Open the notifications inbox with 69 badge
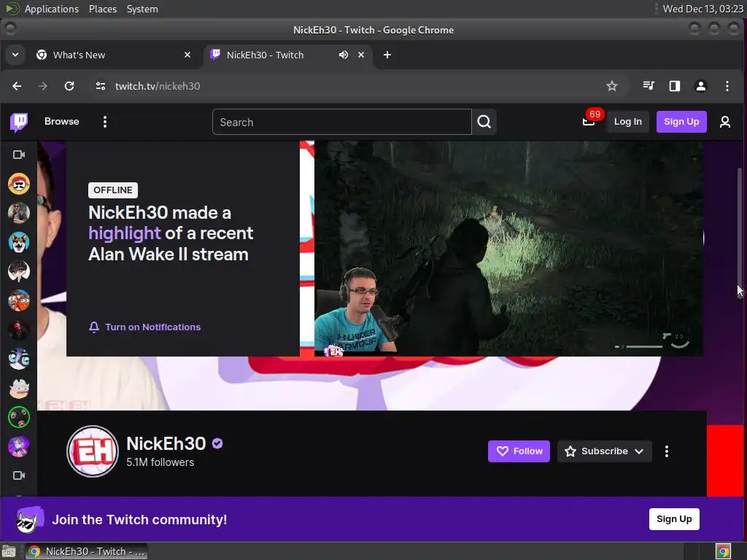The image size is (747, 560). (x=589, y=122)
